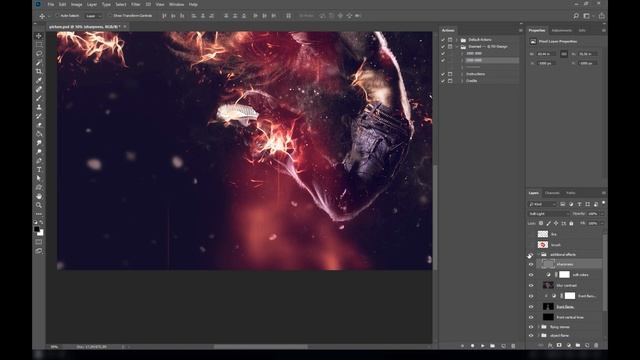Select the Crop tool
This screenshot has width=640, height=360.
click(x=39, y=71)
